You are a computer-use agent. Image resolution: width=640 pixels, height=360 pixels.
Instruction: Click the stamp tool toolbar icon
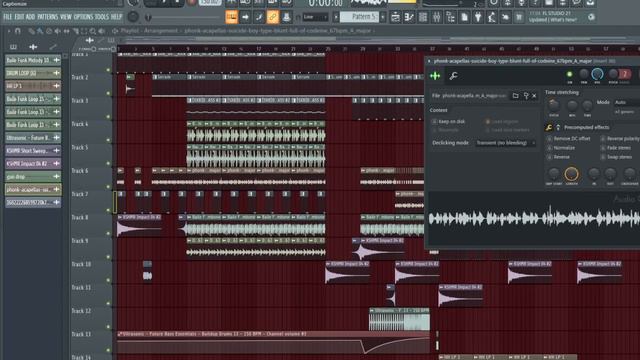coord(287,17)
